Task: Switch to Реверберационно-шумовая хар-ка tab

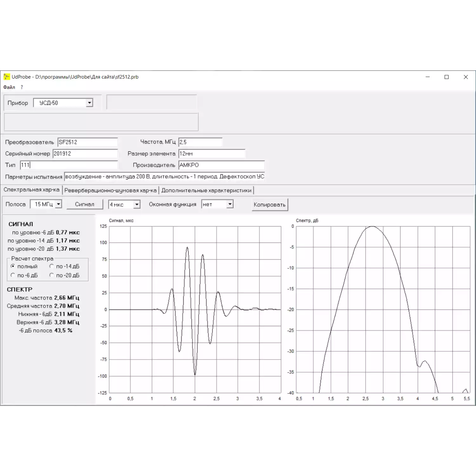Action: click(110, 190)
